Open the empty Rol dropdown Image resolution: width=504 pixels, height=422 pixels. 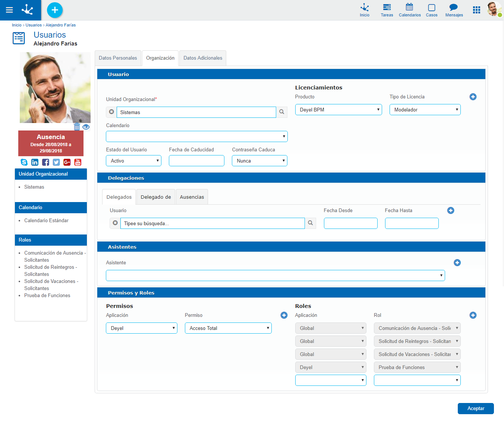tap(417, 380)
